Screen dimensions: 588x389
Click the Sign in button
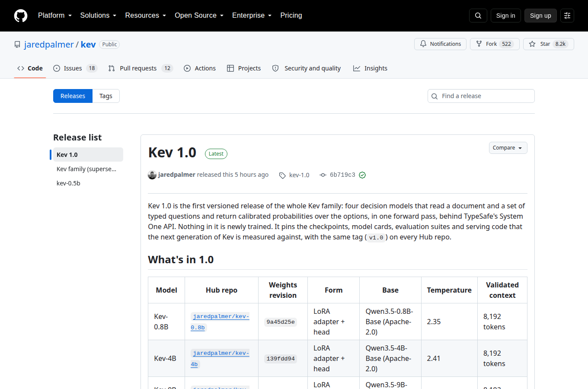pos(506,16)
